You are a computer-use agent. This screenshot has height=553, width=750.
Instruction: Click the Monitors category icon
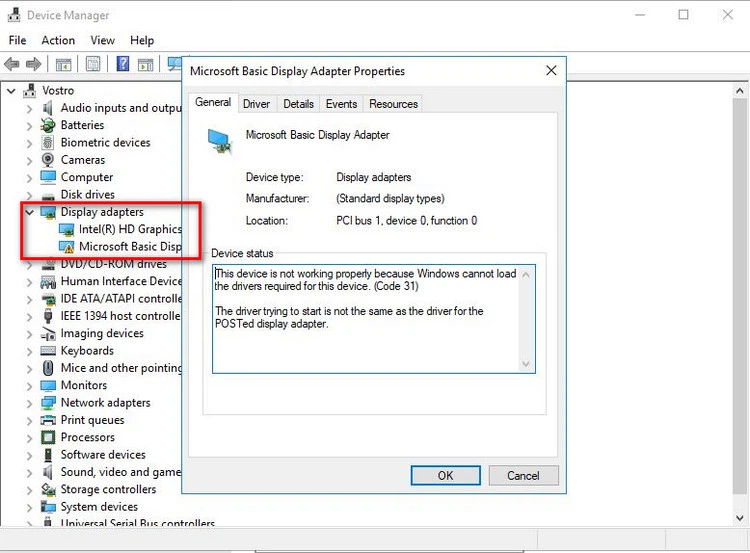point(48,386)
